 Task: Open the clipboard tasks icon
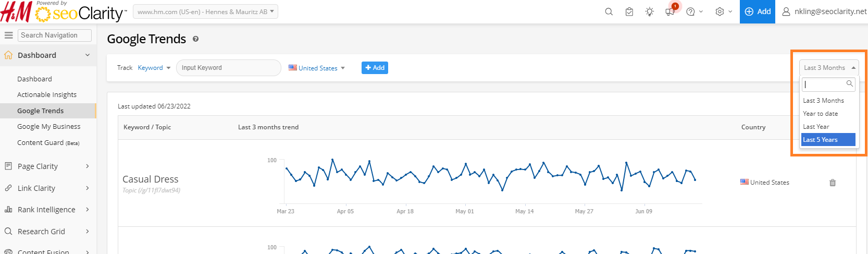(x=629, y=11)
